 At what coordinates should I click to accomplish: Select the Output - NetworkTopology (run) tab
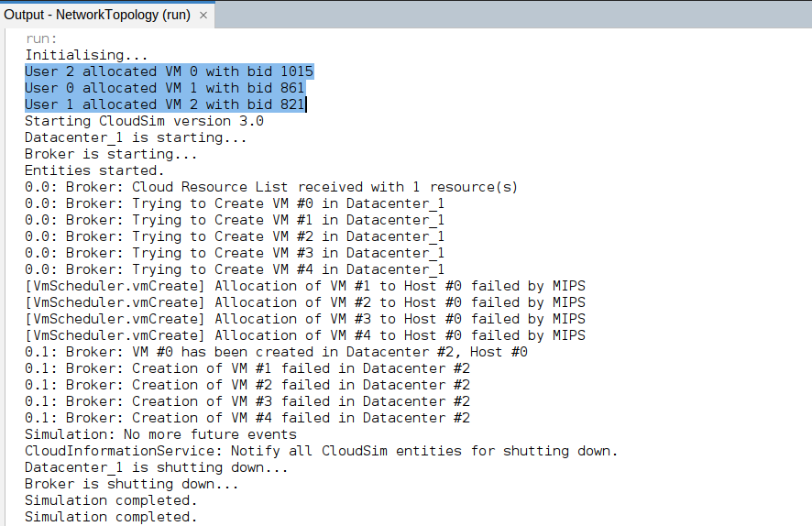(96, 16)
